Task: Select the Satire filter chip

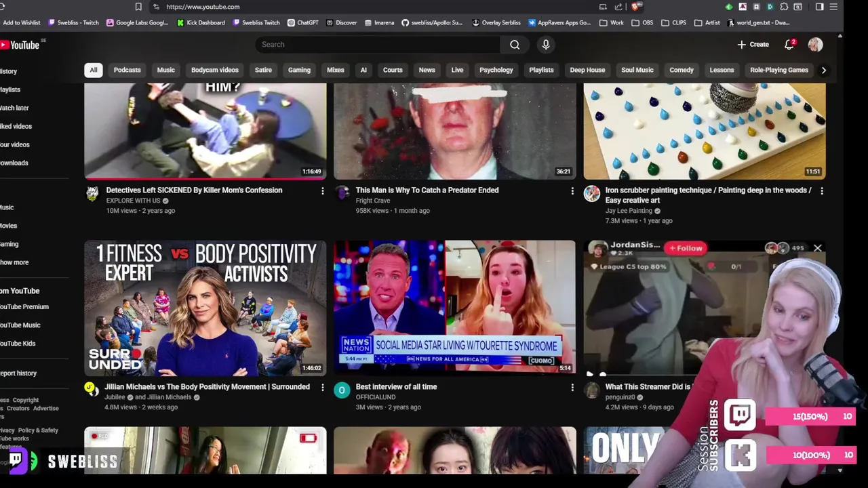Action: pyautogui.click(x=263, y=70)
